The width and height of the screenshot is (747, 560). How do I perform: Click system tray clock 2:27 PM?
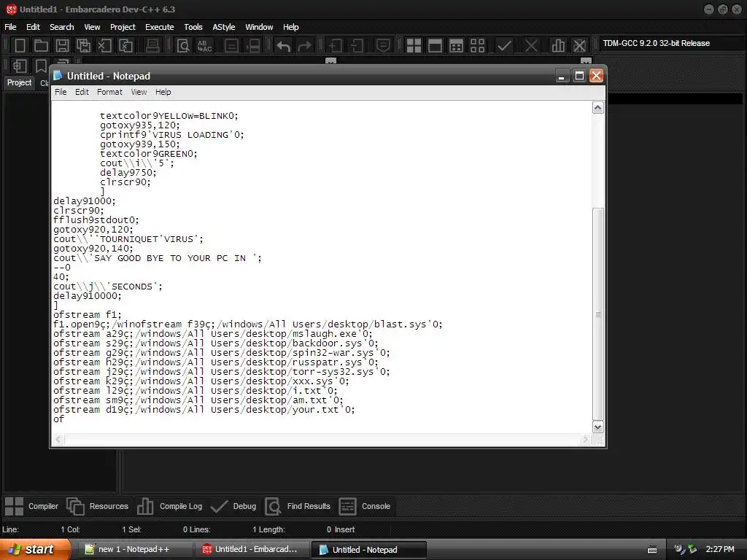coord(720,549)
